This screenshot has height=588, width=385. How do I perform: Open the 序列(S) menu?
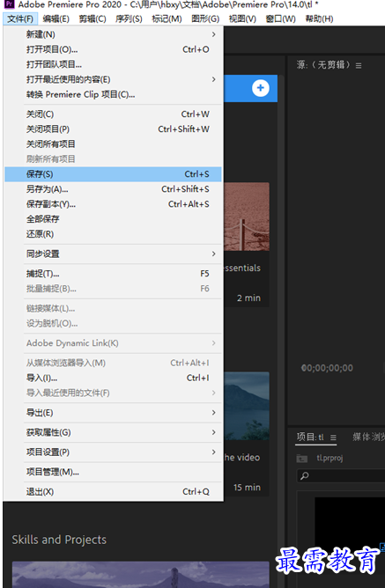click(x=129, y=18)
